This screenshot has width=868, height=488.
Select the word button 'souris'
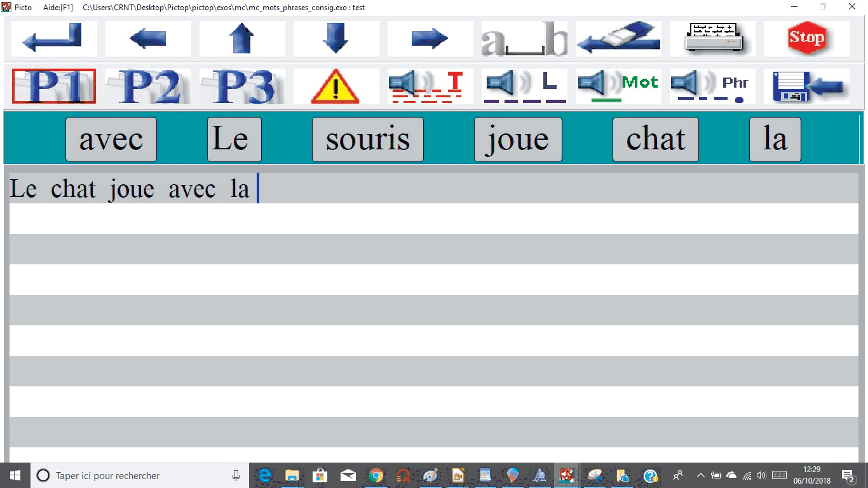(367, 140)
